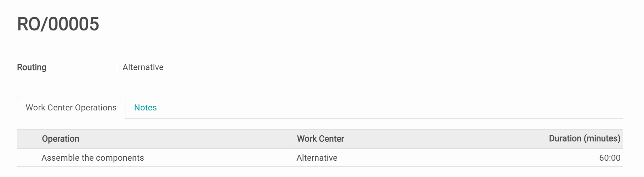Viewport: 644px width, 177px height.
Task: Click the Alternative work center table cell
Action: pos(317,158)
